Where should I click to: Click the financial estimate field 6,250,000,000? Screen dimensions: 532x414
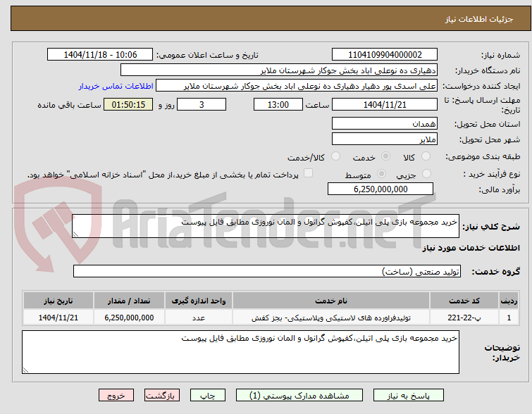coord(381,189)
